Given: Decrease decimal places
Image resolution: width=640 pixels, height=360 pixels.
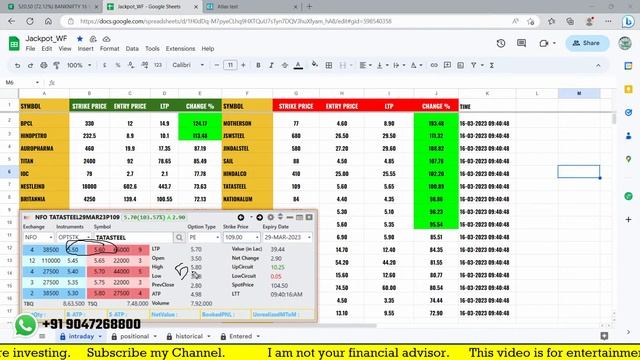Looking at the screenshot, I should [x=131, y=65].
